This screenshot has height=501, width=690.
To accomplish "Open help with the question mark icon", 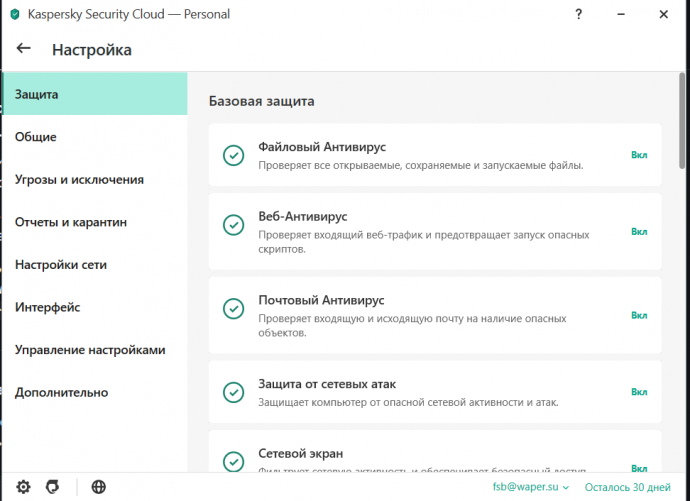I will coord(578,15).
